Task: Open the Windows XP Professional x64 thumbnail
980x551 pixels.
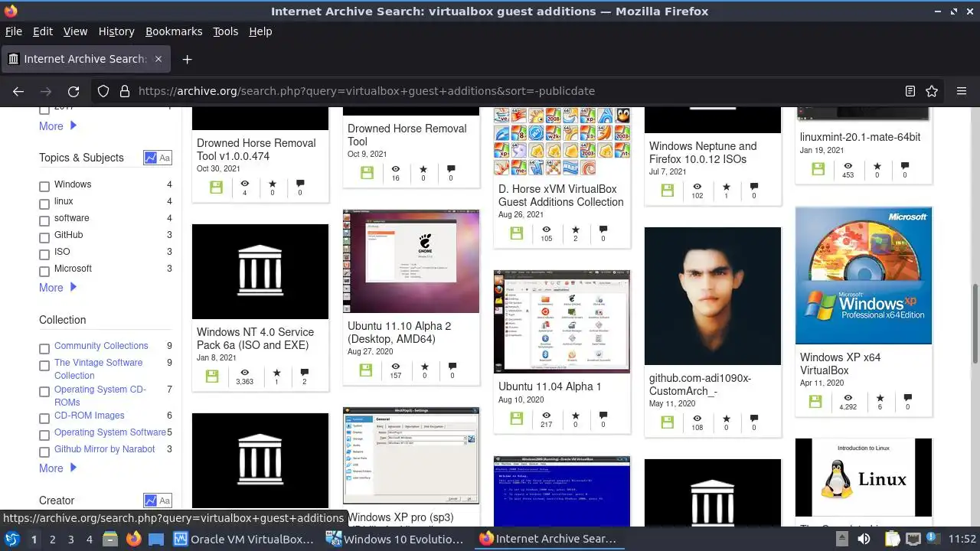Action: (864, 275)
